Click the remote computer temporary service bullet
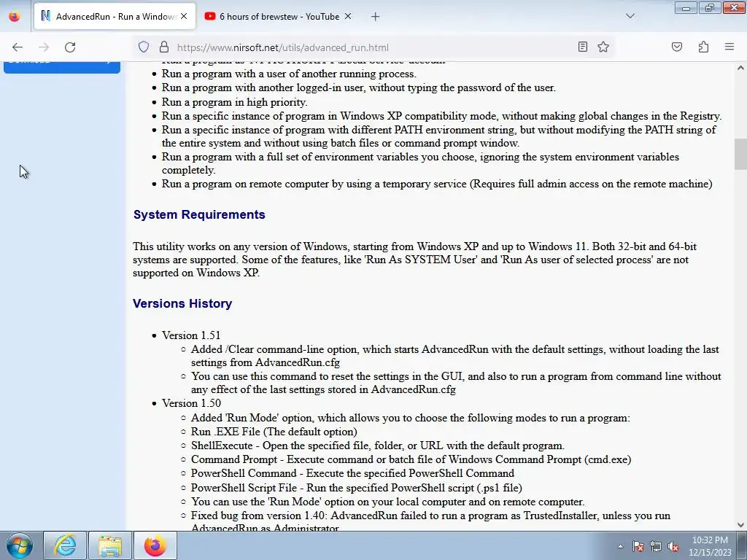Screen dimensions: 747x560 click(437, 184)
